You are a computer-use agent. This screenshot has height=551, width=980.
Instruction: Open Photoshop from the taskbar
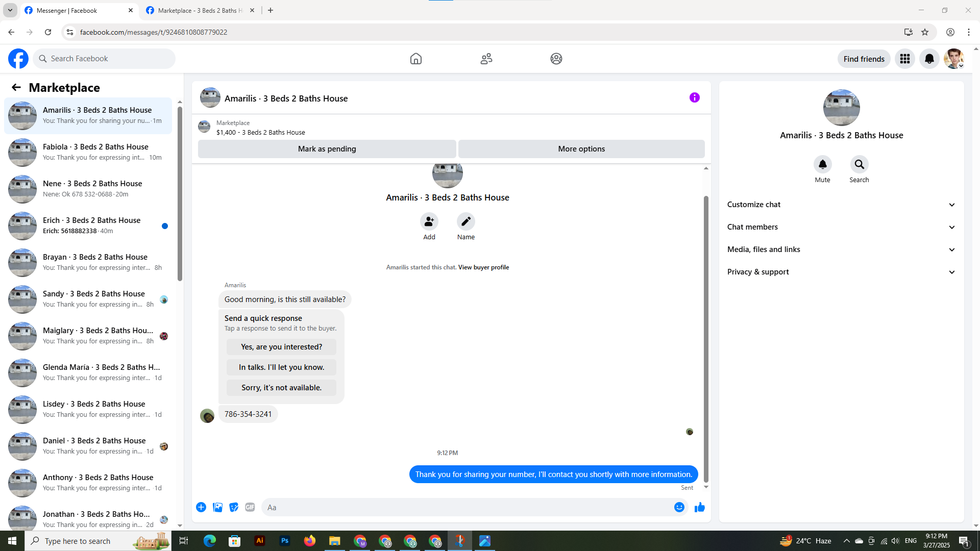tap(285, 541)
